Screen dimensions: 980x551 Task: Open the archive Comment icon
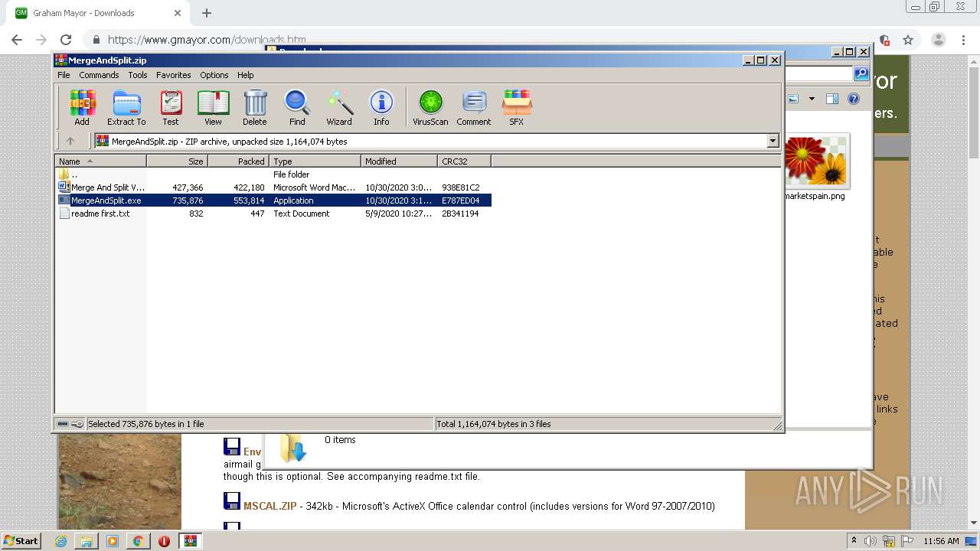(x=474, y=107)
